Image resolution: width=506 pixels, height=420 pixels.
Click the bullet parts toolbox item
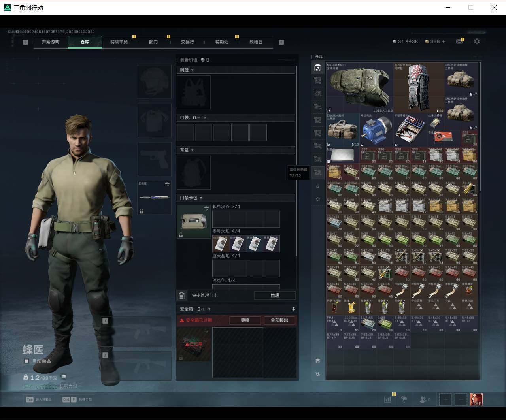click(410, 130)
